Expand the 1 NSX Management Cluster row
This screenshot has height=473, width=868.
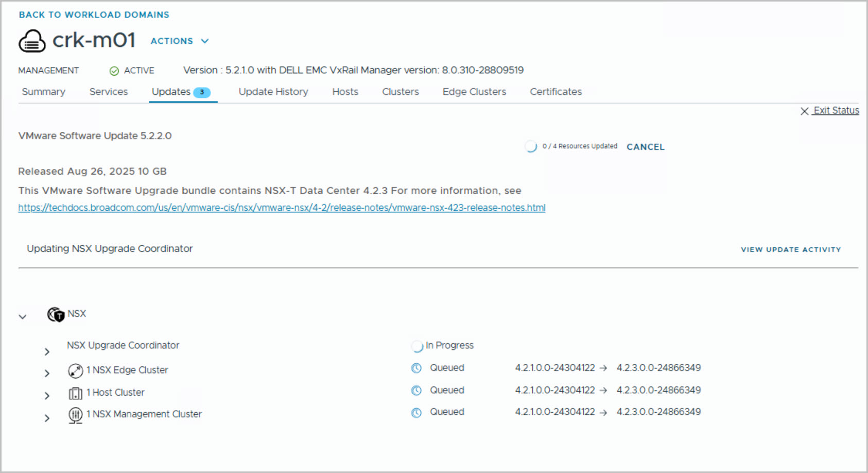(47, 418)
